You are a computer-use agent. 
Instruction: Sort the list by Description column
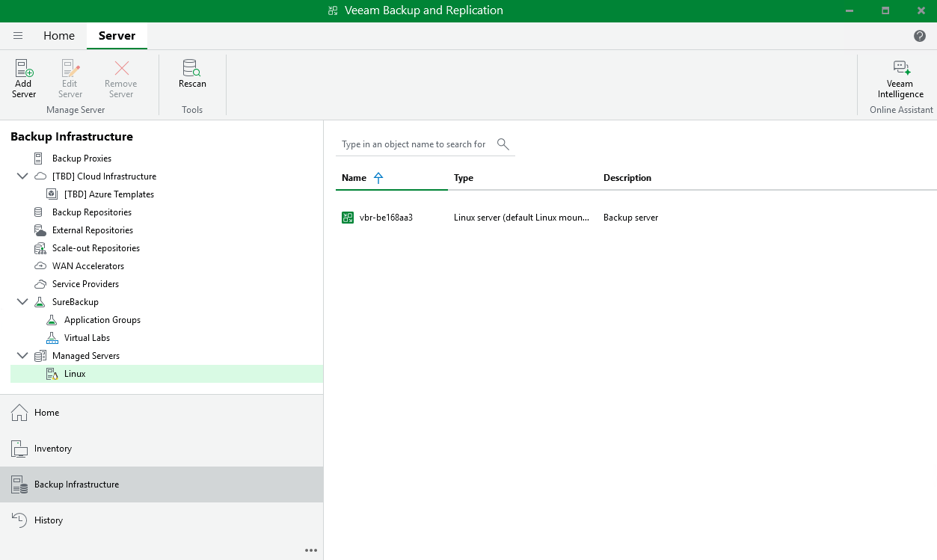(627, 178)
